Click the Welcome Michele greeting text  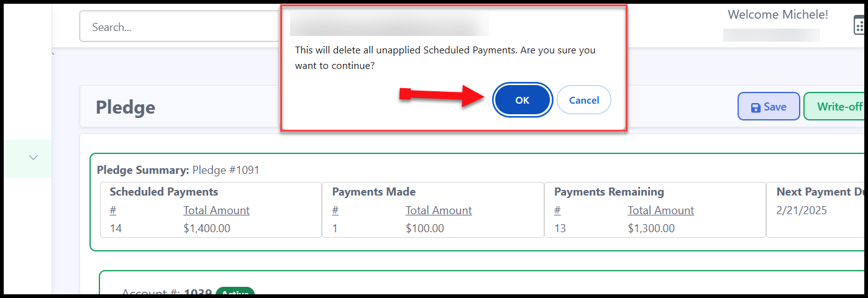pos(778,14)
